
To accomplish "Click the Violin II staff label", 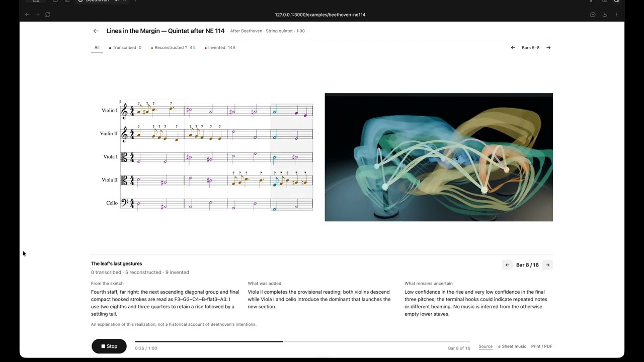I will pos(109,134).
